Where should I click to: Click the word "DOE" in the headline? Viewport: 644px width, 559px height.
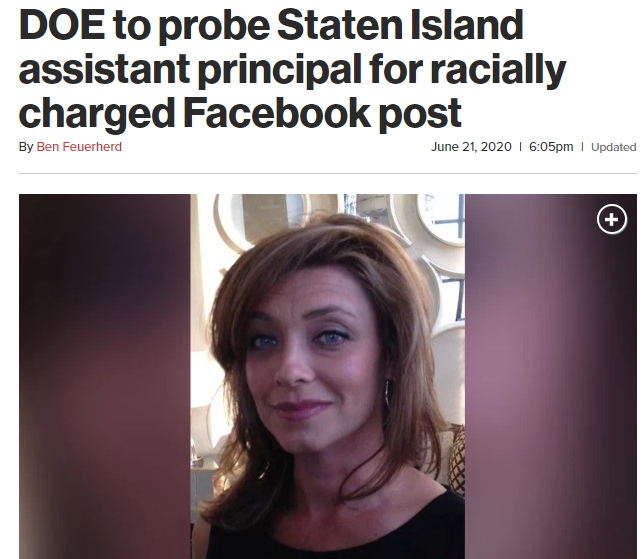click(x=62, y=25)
